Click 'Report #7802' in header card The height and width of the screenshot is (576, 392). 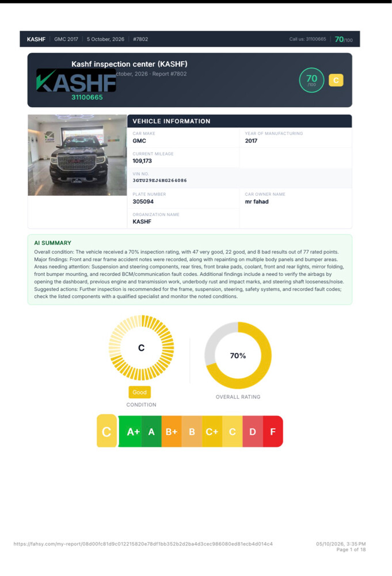pyautogui.click(x=170, y=74)
